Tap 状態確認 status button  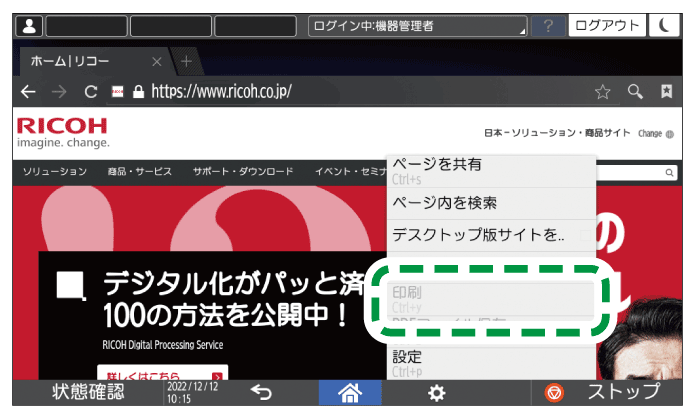click(88, 392)
